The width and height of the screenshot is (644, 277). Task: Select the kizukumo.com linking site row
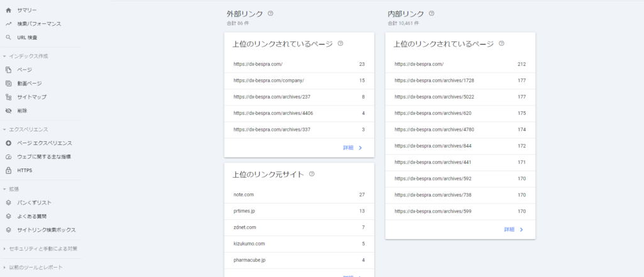(299, 244)
